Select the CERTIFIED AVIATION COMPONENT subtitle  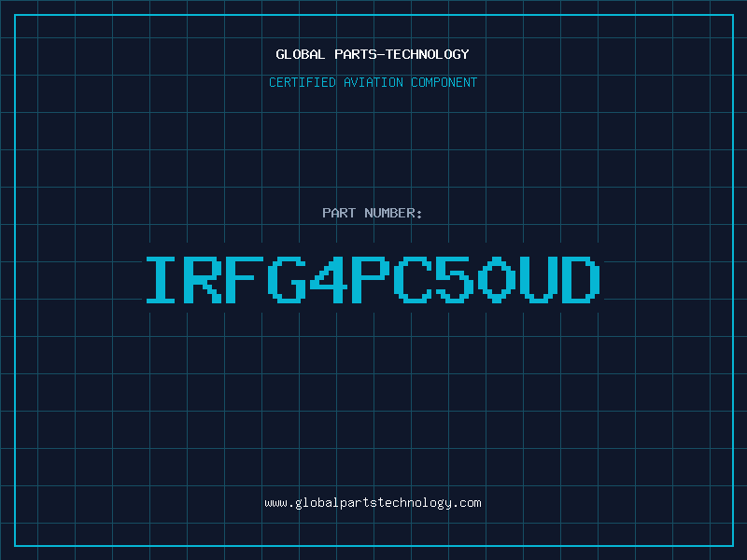pos(373,82)
